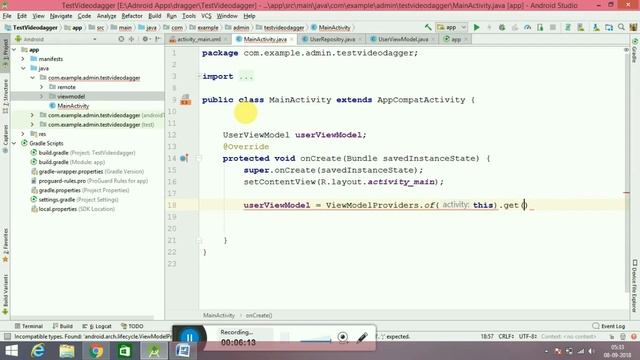Open the Build menu
The image size is (640, 360).
pyautogui.click(x=154, y=16)
